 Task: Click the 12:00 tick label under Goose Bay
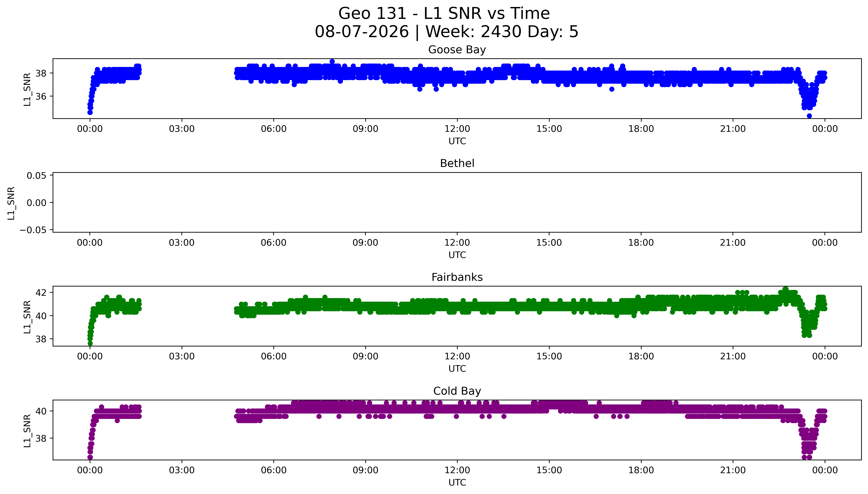pyautogui.click(x=457, y=129)
